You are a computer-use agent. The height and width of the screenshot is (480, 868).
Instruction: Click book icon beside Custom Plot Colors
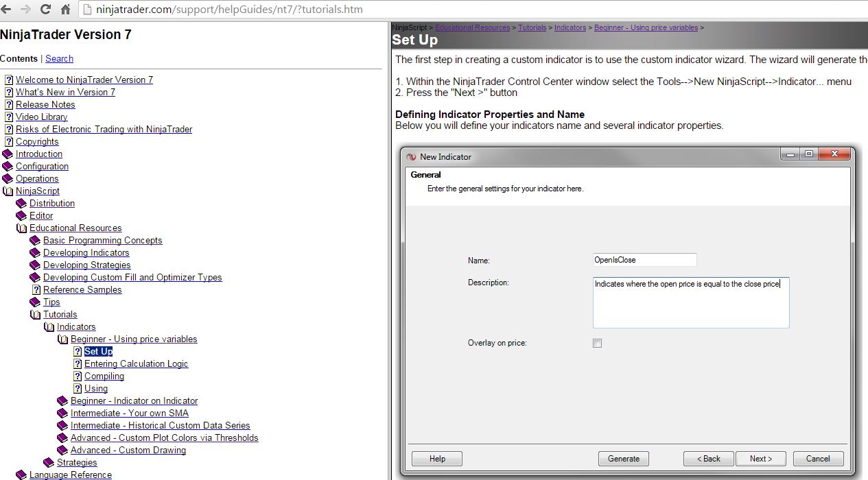[62, 437]
